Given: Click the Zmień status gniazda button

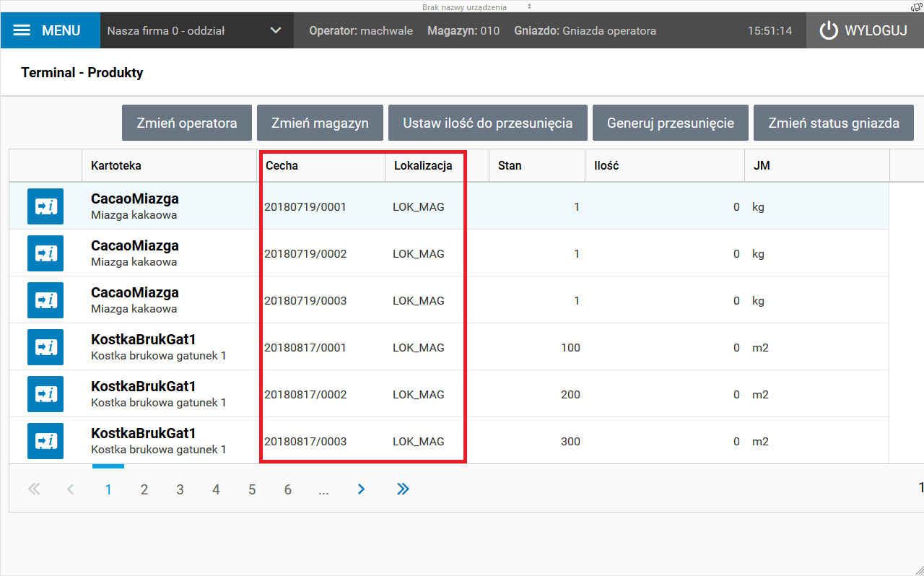Looking at the screenshot, I should click(834, 123).
